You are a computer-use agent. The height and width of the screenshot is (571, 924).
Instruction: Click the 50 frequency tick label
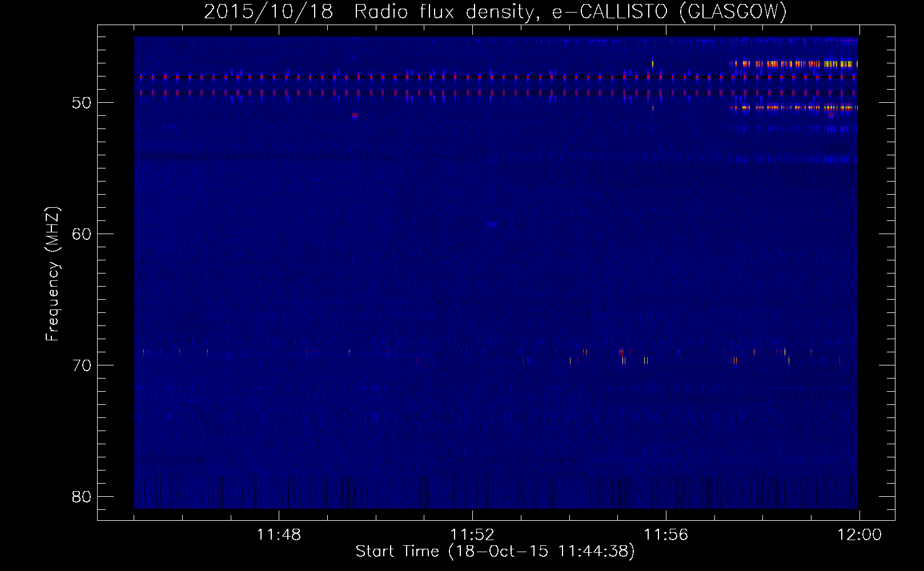coord(82,103)
